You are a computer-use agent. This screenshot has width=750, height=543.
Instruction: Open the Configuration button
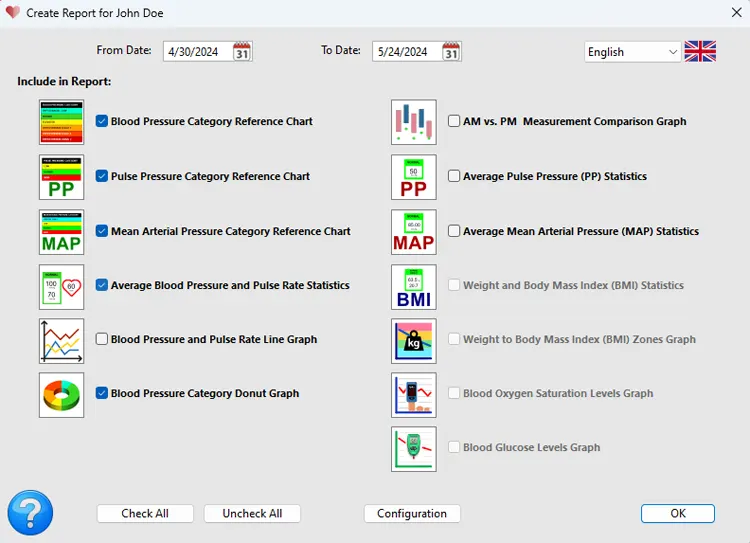(x=412, y=514)
